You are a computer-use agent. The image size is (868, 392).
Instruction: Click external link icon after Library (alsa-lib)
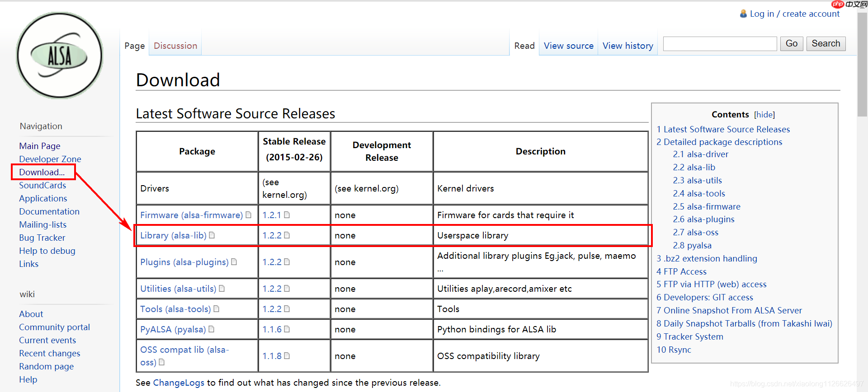point(212,235)
